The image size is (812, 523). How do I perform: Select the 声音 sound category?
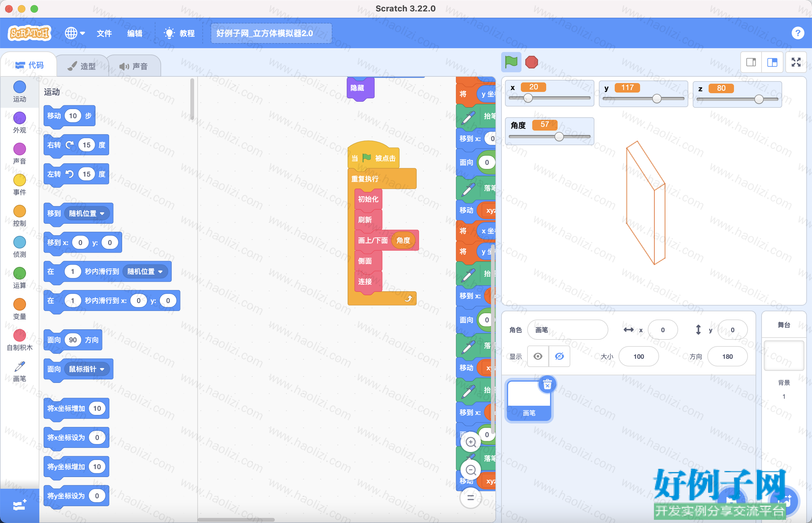[x=19, y=153]
